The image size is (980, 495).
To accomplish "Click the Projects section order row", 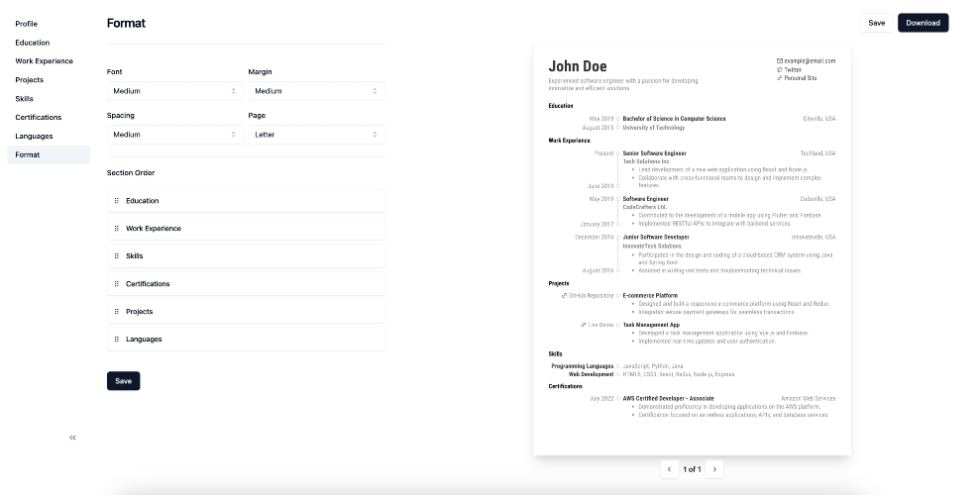I will pos(247,312).
